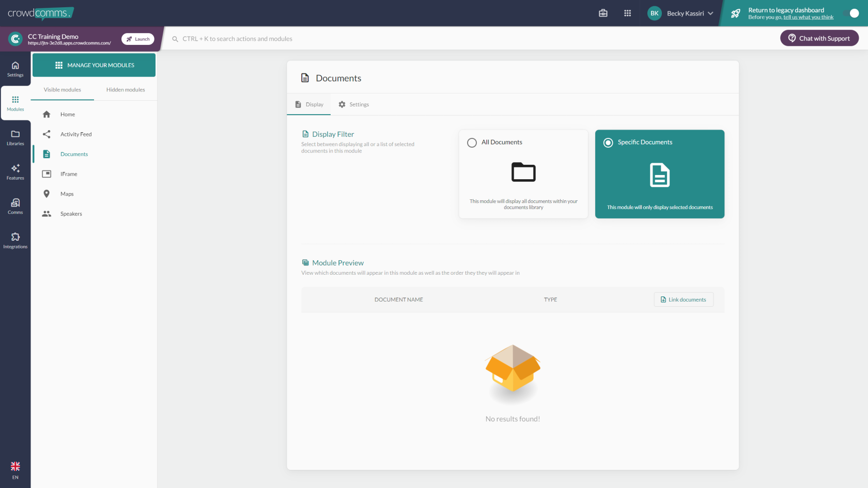Click the Link documents button
Screen dimensions: 868x488
click(x=683, y=300)
